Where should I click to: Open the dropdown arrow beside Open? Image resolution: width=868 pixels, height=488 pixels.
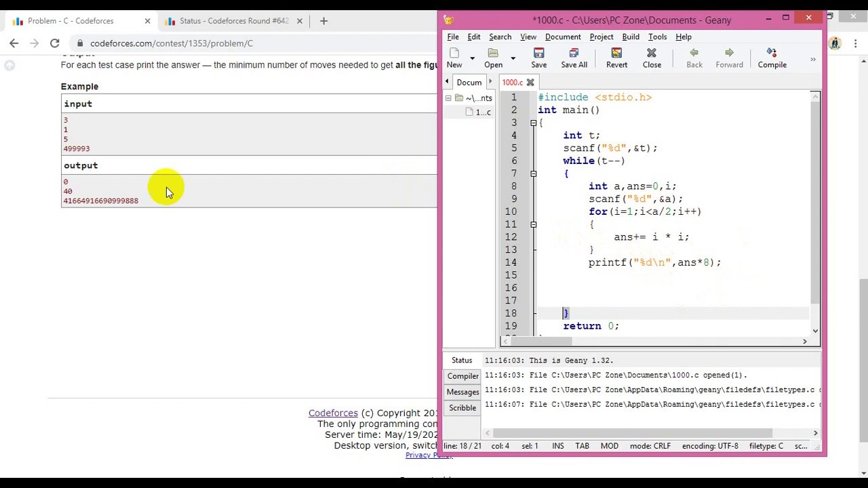click(x=513, y=59)
